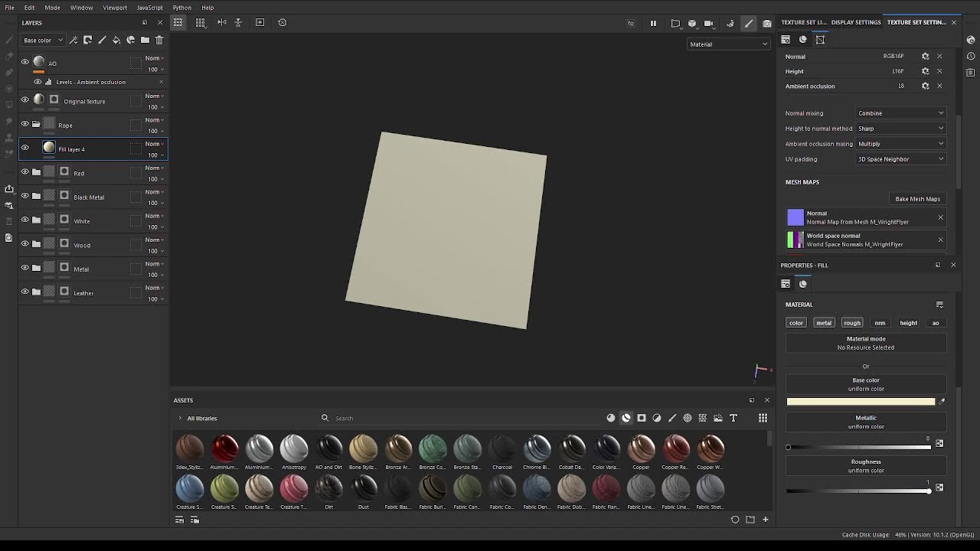The width and height of the screenshot is (980, 551).
Task: Add a paint layer with the brush icon
Action: 102,40
